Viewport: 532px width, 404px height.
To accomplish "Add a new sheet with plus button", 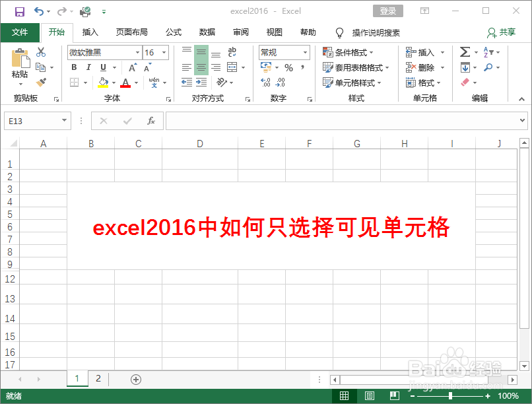I will [136, 379].
